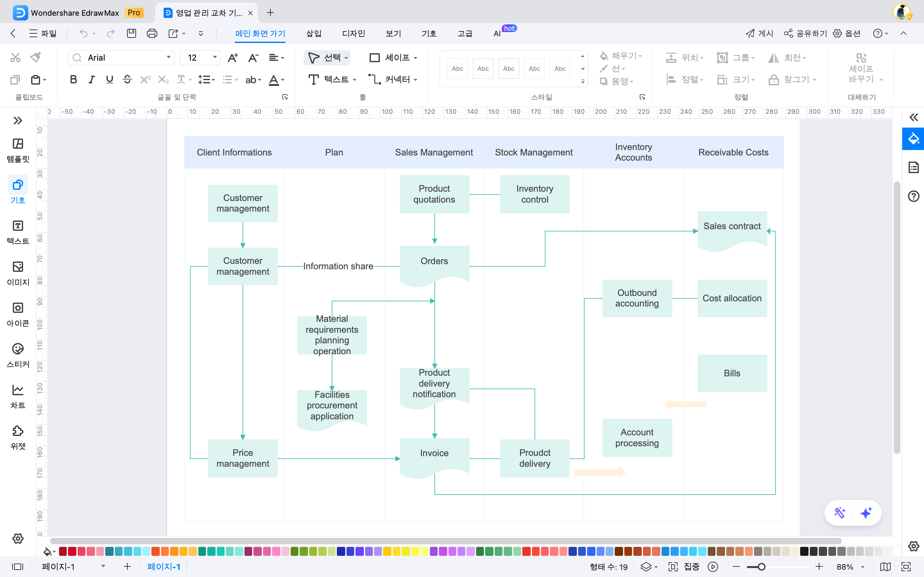
Task: Click the 게시 publish button
Action: click(760, 34)
